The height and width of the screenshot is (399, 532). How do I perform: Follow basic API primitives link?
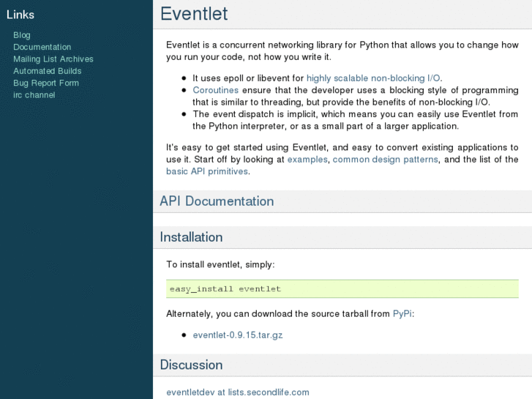(x=207, y=171)
